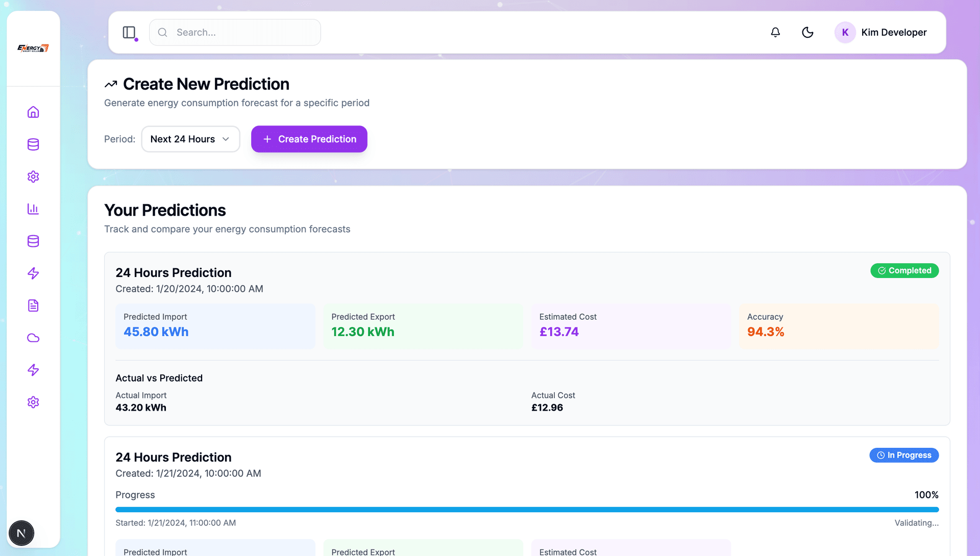Click the Completed status badge
This screenshot has width=980, height=556.
(x=904, y=270)
